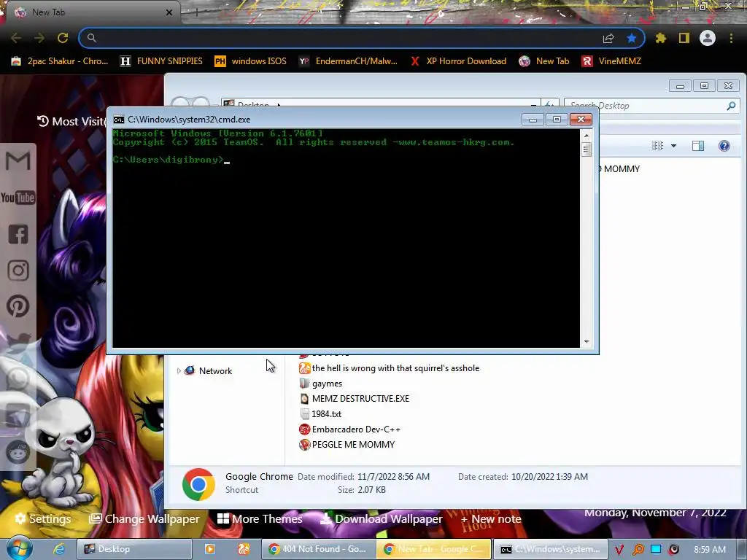Click the Instagram sidebar icon
747x560 pixels.
(18, 271)
